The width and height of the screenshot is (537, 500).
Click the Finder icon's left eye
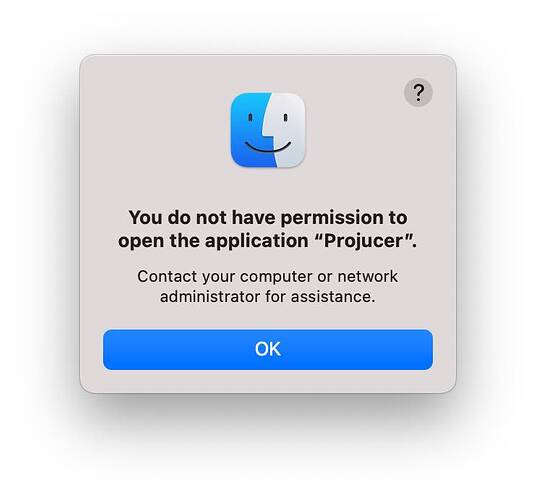250,117
